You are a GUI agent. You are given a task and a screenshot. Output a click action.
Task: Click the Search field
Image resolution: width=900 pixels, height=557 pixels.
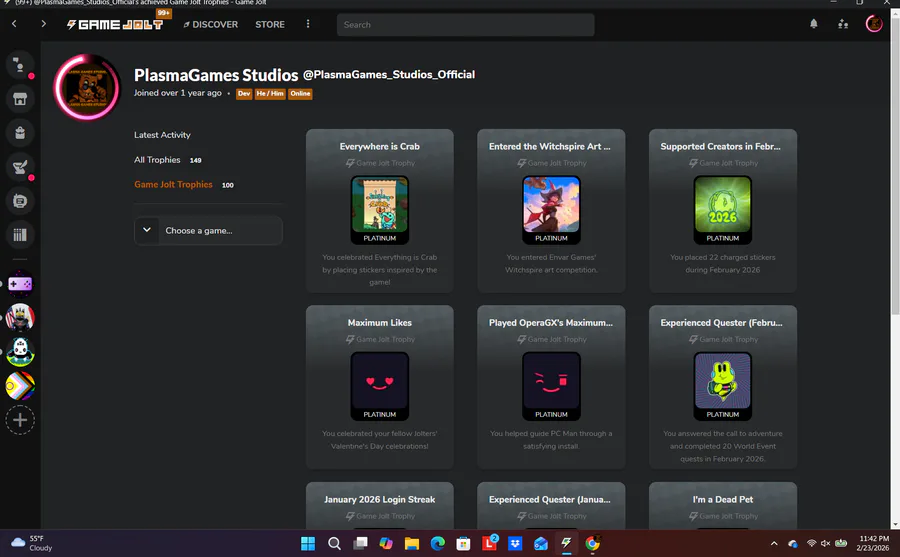(x=465, y=25)
